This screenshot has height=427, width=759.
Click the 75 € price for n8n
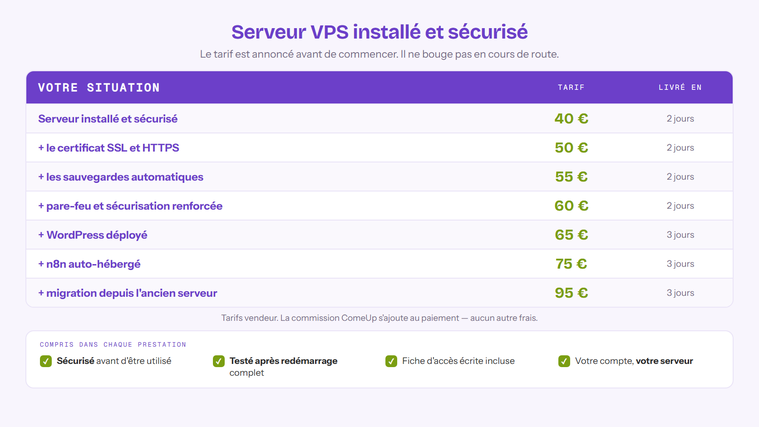tap(571, 264)
